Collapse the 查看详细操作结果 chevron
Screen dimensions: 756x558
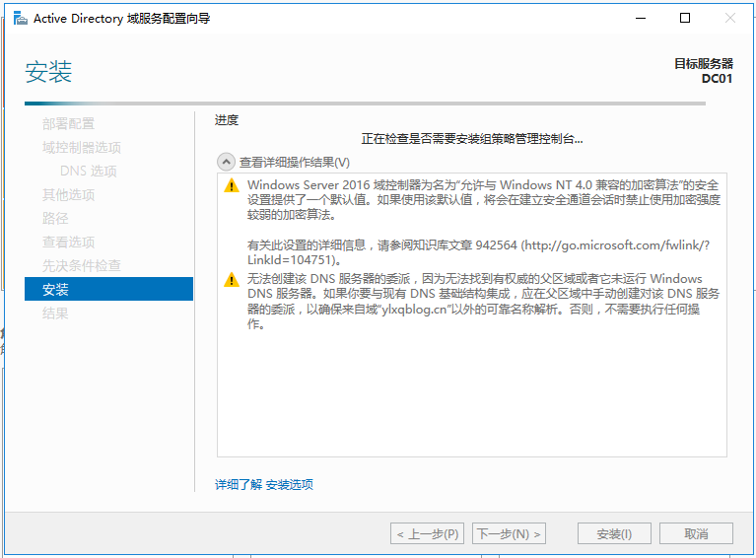click(x=226, y=162)
